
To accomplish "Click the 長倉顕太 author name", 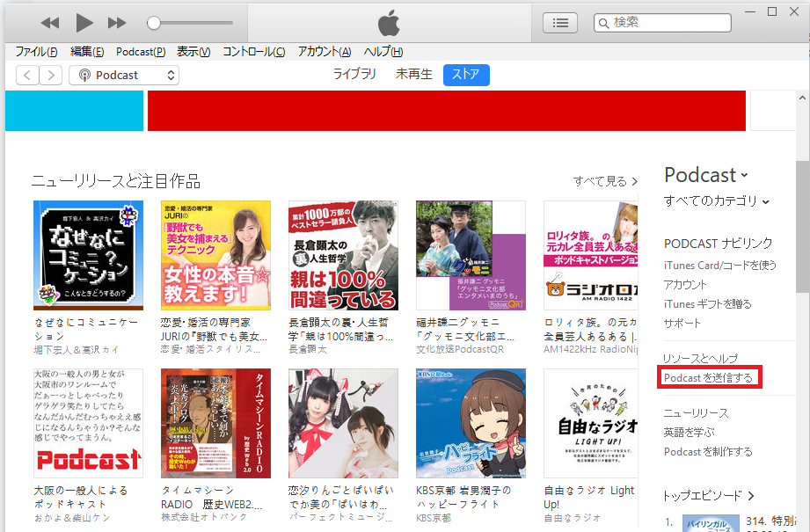I will coord(308,350).
